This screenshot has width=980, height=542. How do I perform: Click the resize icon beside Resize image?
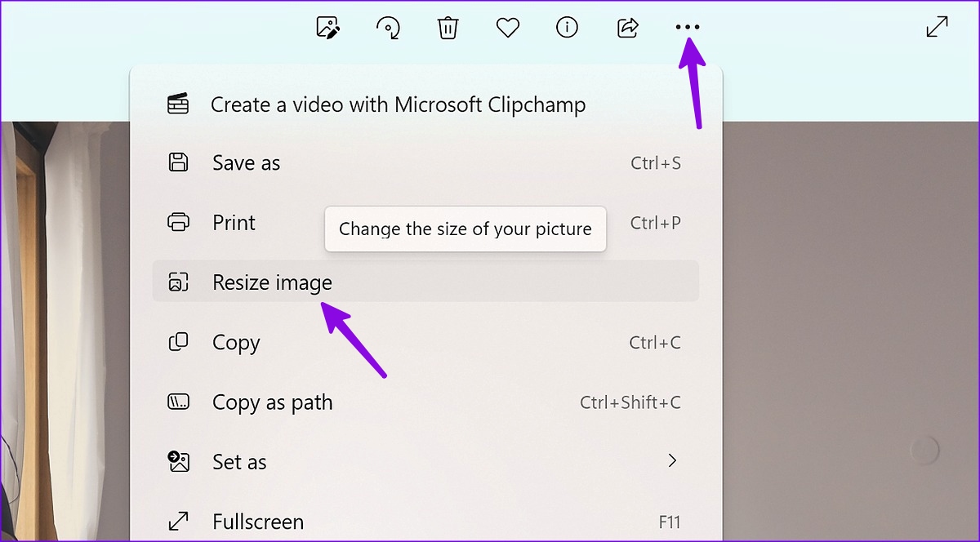tap(179, 282)
